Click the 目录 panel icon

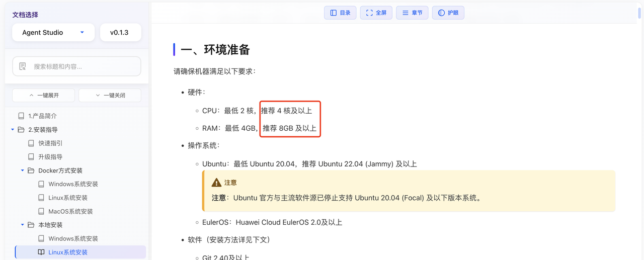pyautogui.click(x=334, y=13)
